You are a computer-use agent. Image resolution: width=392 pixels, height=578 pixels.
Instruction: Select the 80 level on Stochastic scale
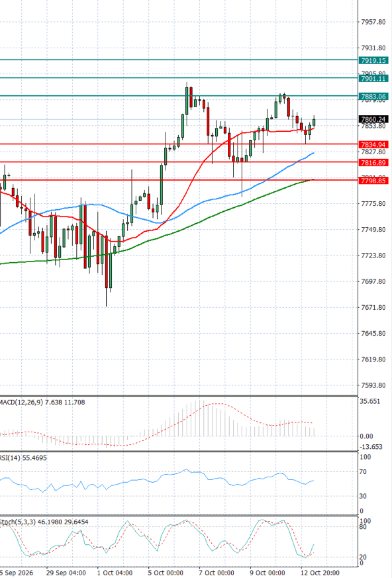(363, 527)
